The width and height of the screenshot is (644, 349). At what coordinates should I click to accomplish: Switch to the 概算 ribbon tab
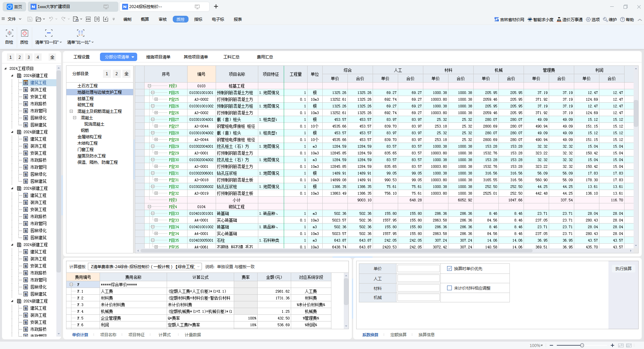point(145,19)
